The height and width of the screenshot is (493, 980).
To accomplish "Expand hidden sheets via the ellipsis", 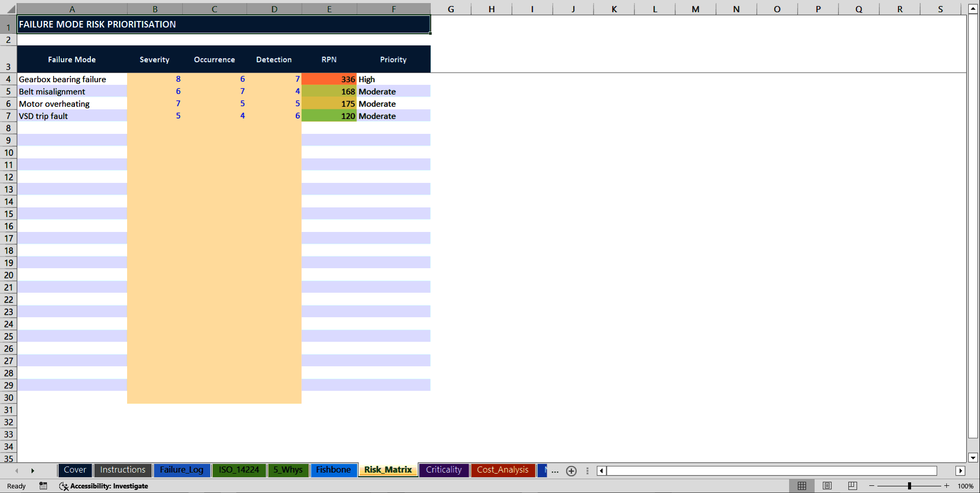I will [555, 471].
